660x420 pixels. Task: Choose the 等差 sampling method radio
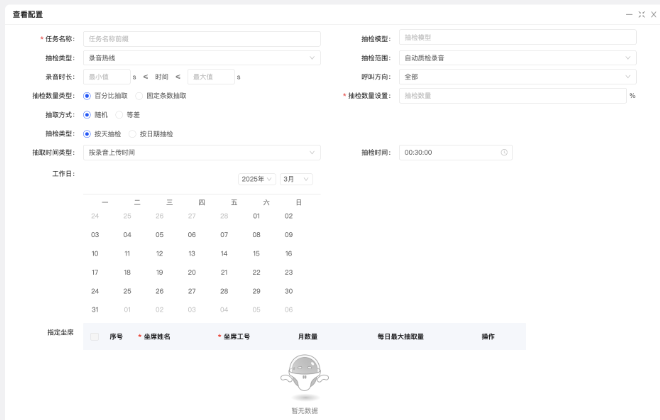coord(119,114)
